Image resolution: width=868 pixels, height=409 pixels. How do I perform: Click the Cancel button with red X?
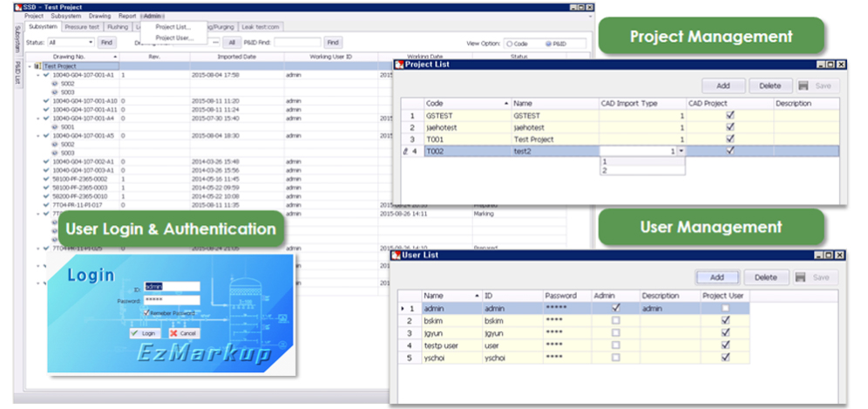183,333
